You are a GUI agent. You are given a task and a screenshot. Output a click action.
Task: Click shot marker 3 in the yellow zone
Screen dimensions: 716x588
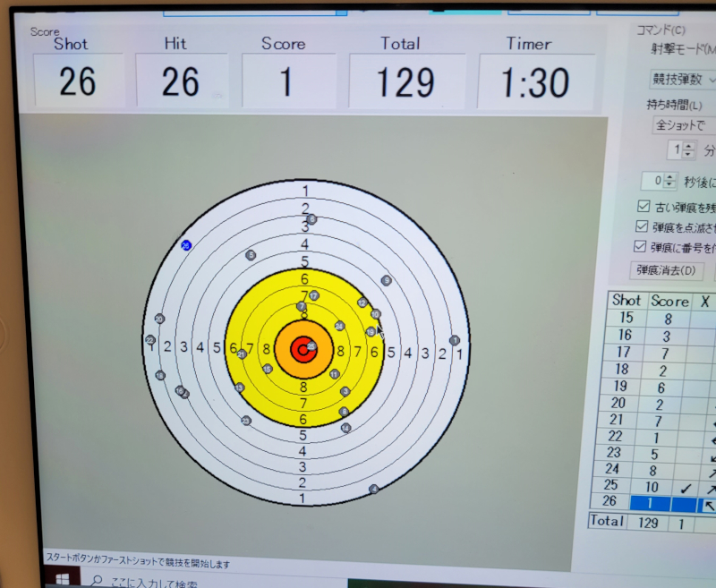coord(345,391)
